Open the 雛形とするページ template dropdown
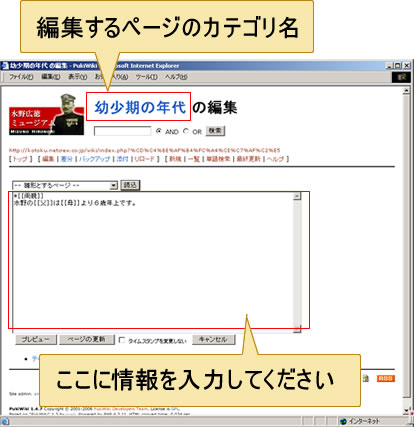Viewport: 414px width, 427px height. pos(65,185)
